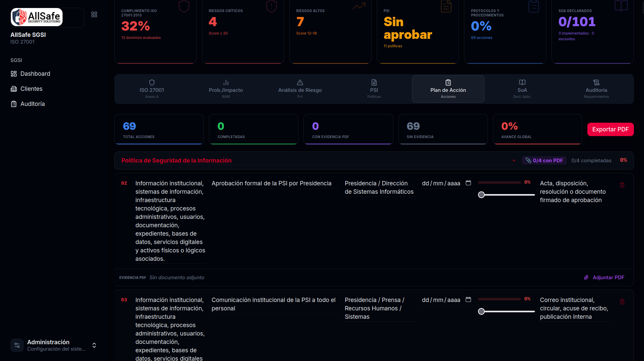644x361 pixels.
Task: Click the 'AllSafe SGSI' workspace title
Action: tap(28, 35)
